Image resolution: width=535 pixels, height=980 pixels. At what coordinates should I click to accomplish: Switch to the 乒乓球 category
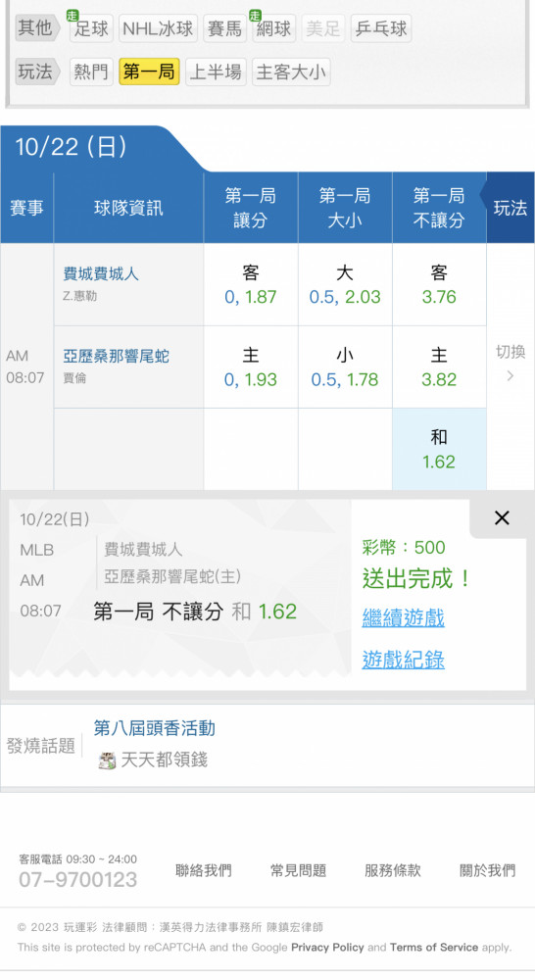tap(380, 28)
